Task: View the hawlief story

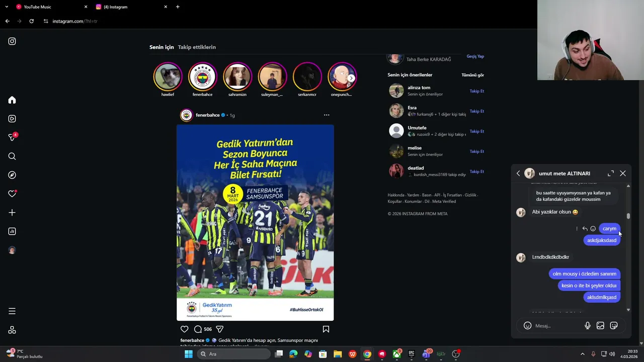Action: [168, 77]
